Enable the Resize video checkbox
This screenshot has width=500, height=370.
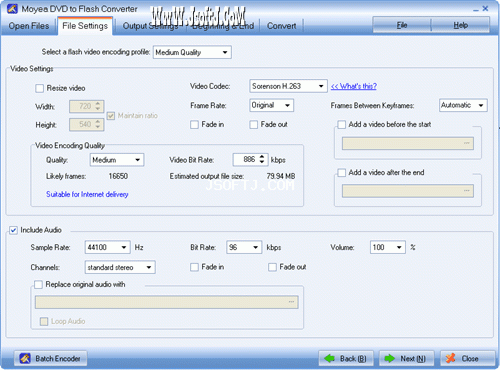pyautogui.click(x=39, y=88)
